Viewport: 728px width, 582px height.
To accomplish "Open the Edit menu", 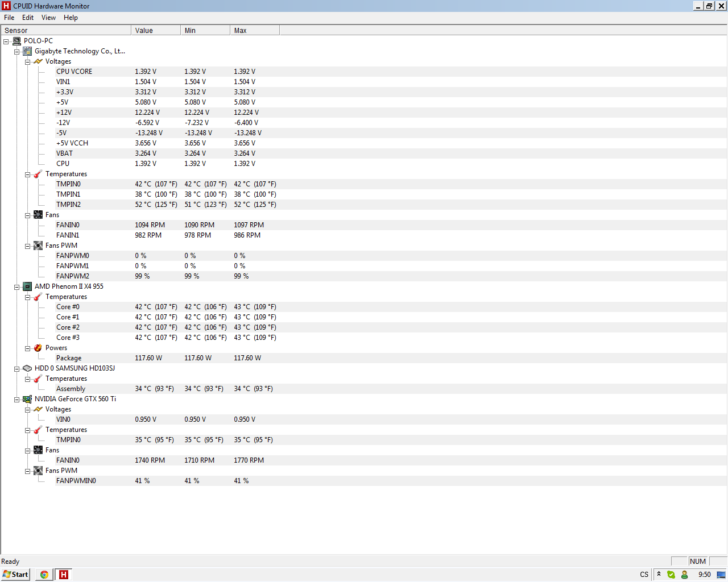I will point(28,18).
